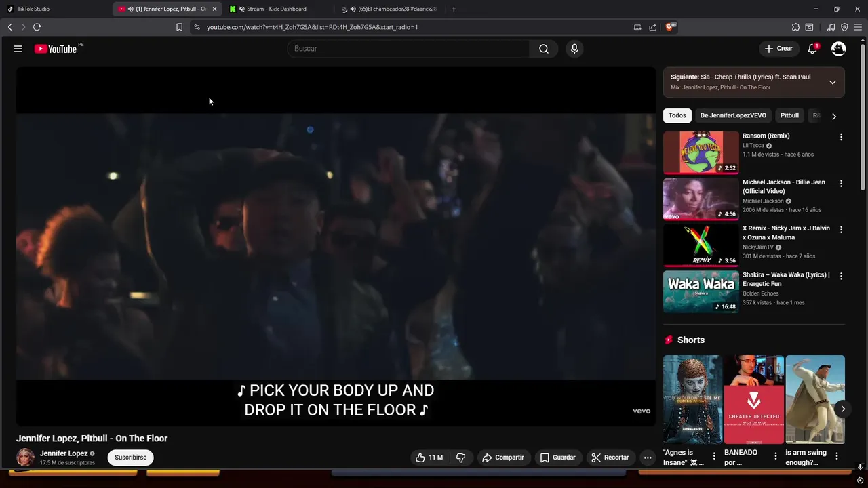Dislike the video with the thumbs-down button

click(461, 457)
